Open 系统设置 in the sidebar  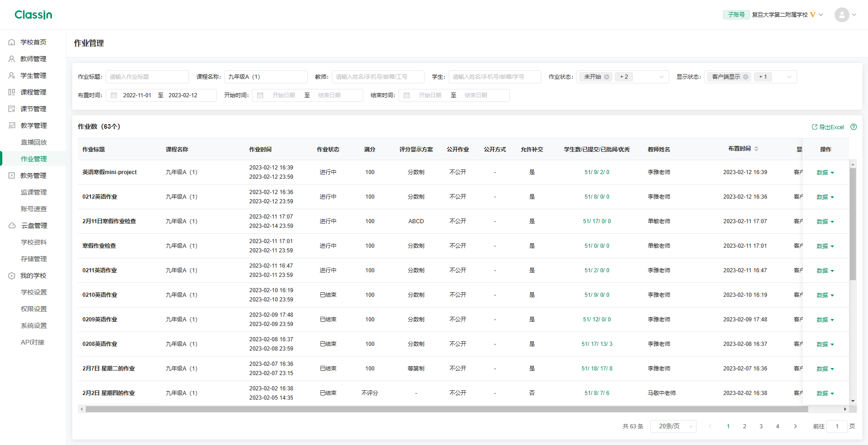tap(34, 326)
